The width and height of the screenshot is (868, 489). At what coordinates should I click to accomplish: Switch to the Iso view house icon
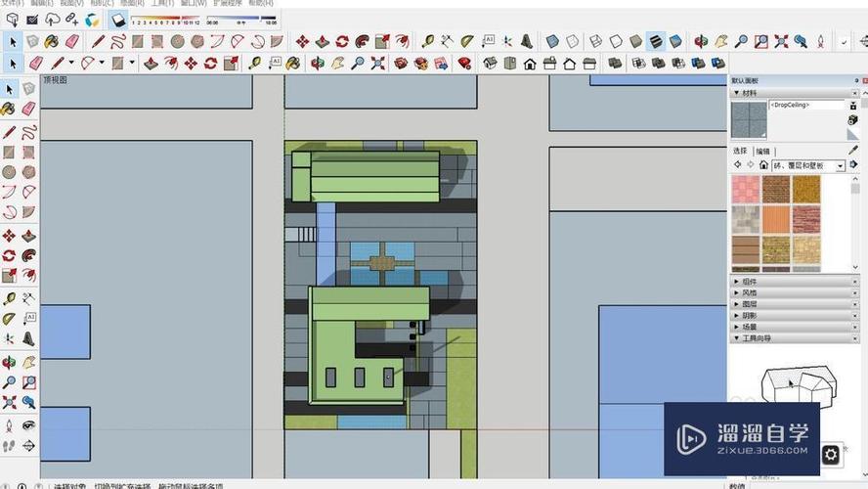[487, 64]
